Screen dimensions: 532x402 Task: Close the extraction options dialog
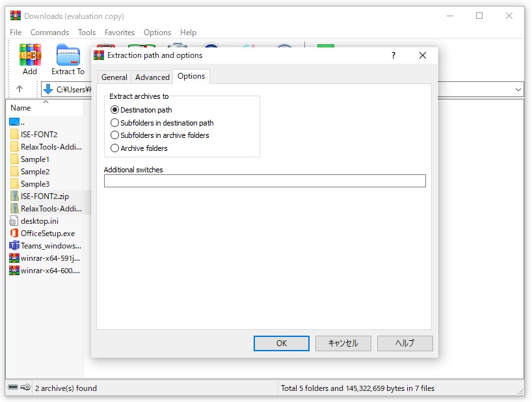[x=422, y=55]
